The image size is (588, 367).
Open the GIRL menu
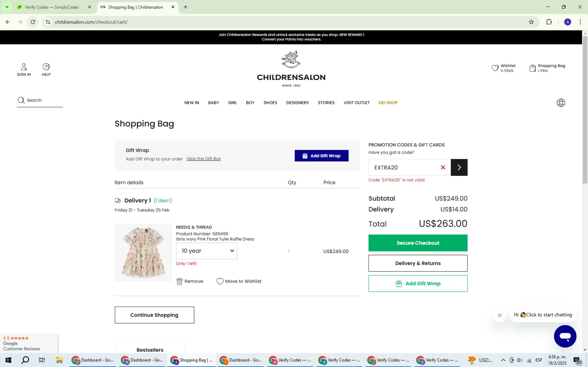coord(232,103)
